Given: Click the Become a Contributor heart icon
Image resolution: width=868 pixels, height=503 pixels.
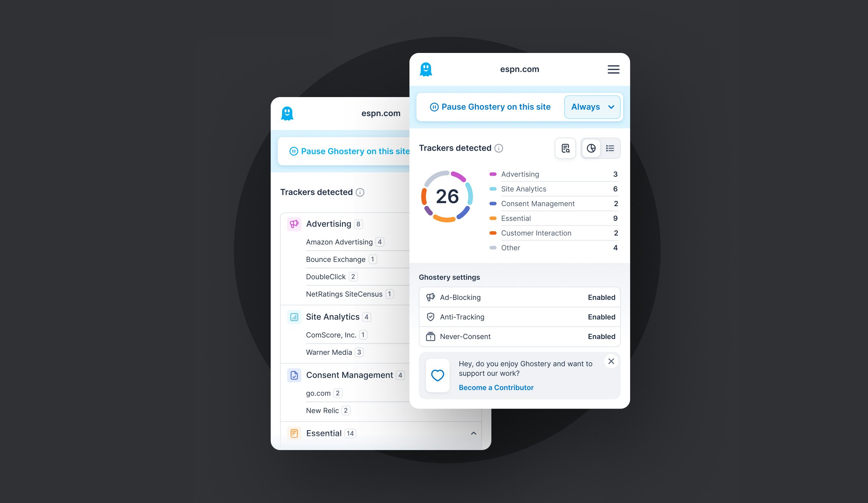Looking at the screenshot, I should 437,374.
